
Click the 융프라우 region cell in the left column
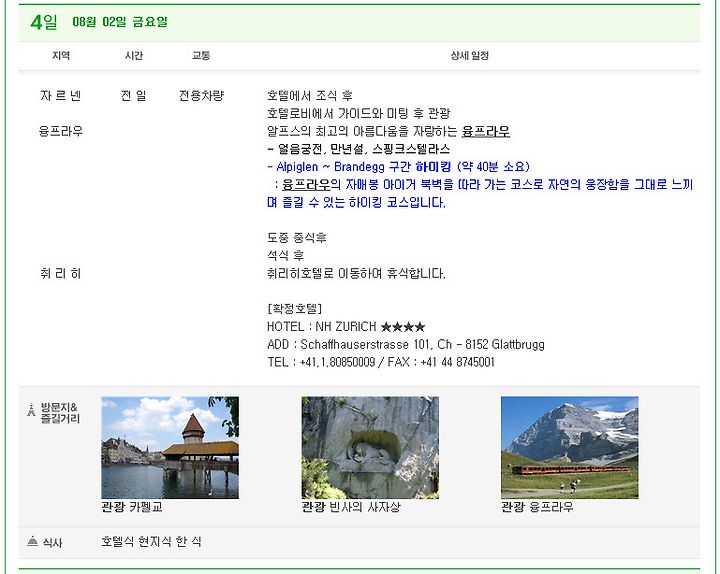61,131
